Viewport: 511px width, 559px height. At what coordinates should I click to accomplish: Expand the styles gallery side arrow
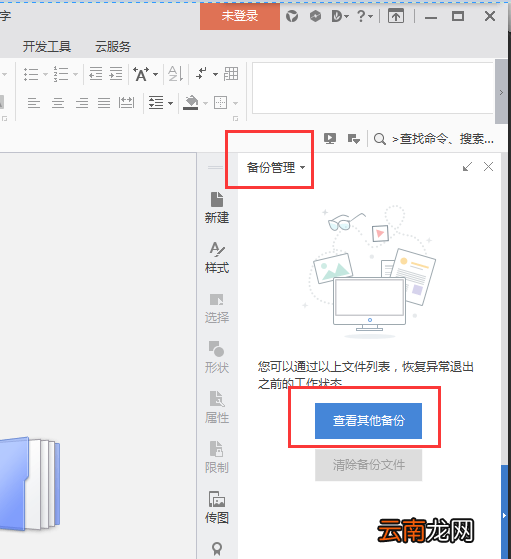click(501, 92)
